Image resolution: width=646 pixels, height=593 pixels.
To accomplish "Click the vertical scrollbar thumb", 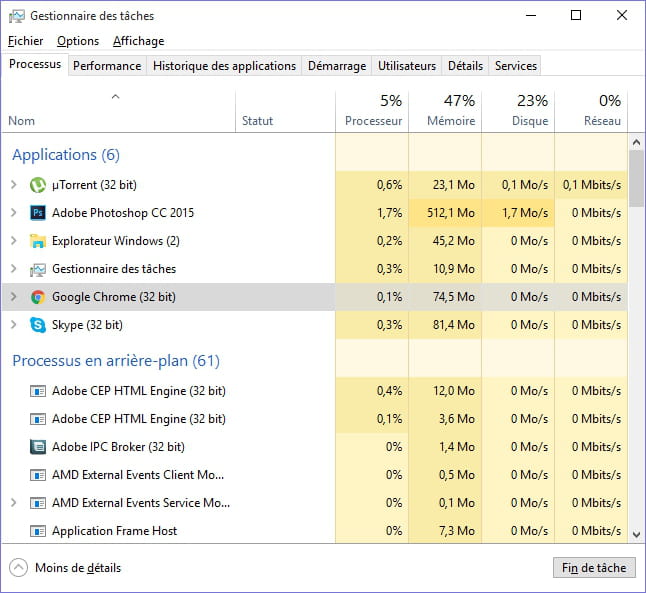I will pos(636,178).
